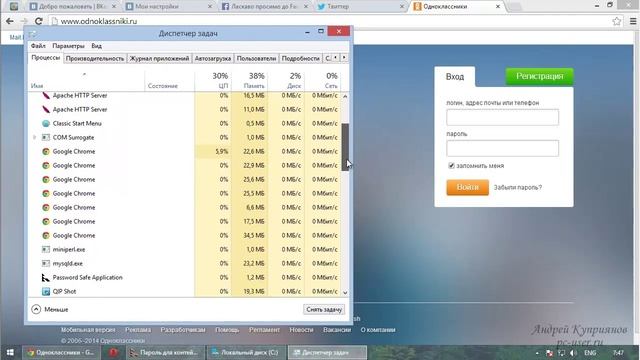Click the green Регистрация button
This screenshot has width=640, height=360.
(x=539, y=76)
